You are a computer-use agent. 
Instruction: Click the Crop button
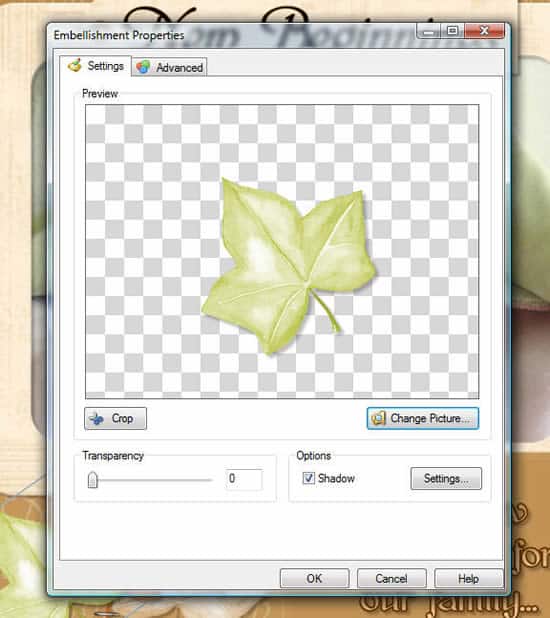115,419
